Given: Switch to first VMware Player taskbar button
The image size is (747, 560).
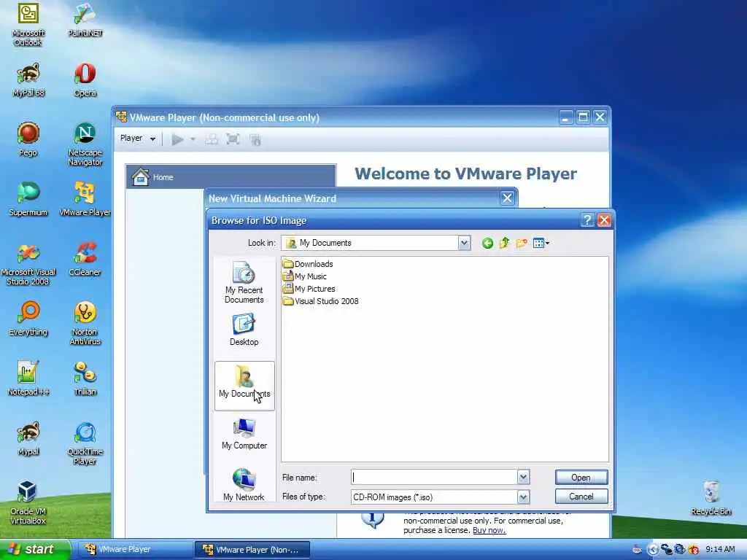Looking at the screenshot, I should pyautogui.click(x=136, y=550).
